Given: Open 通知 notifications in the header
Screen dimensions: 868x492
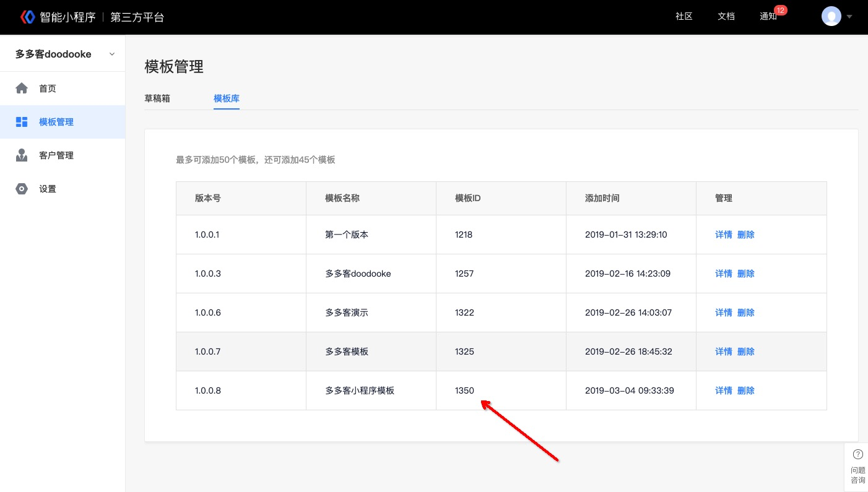Looking at the screenshot, I should [768, 17].
